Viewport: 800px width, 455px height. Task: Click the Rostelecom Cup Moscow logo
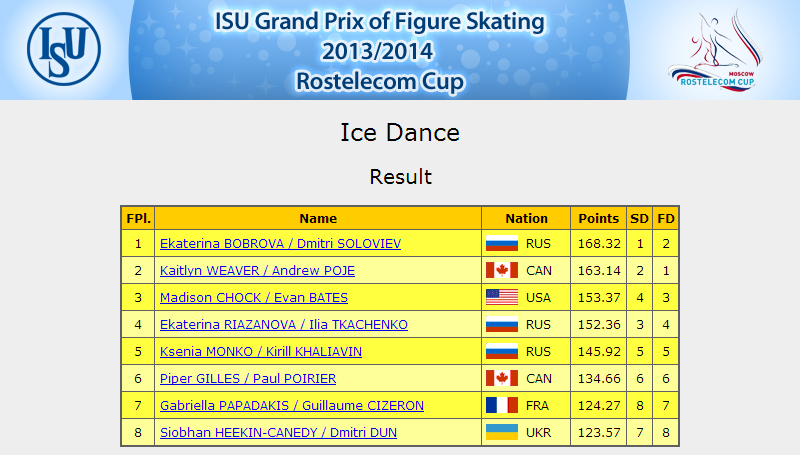tap(715, 50)
